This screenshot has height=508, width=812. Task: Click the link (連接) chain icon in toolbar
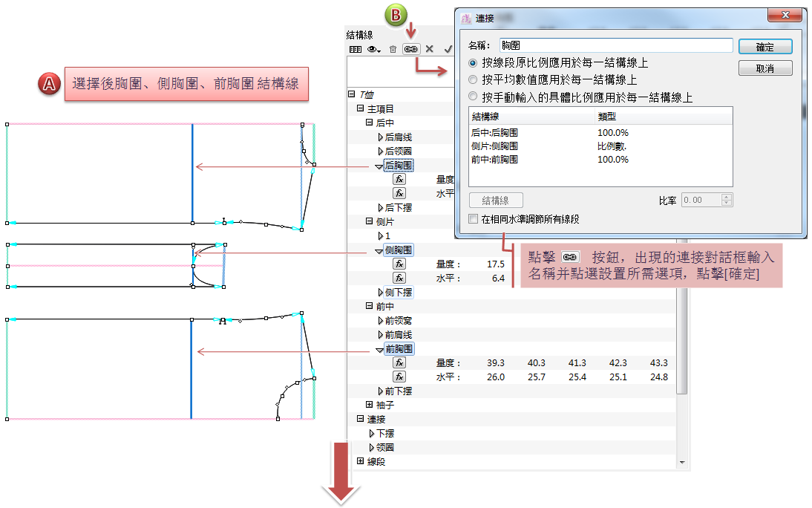pos(410,49)
